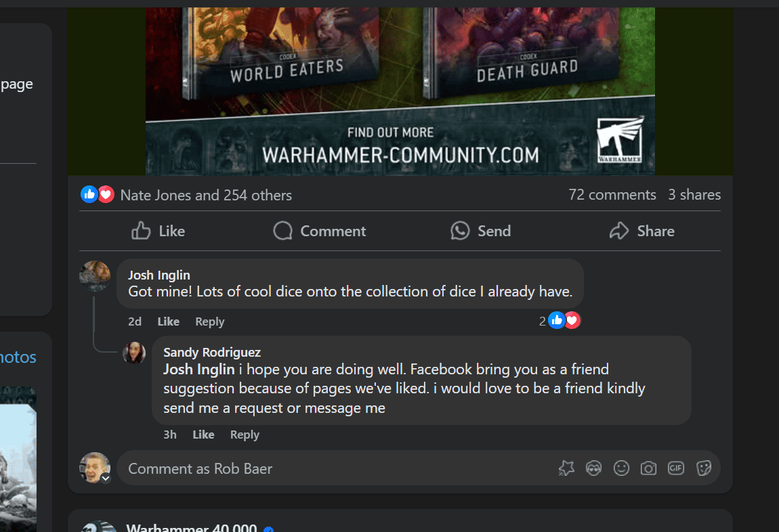The height and width of the screenshot is (532, 779).
Task: Click the Comment speech bubble icon
Action: pos(282,231)
